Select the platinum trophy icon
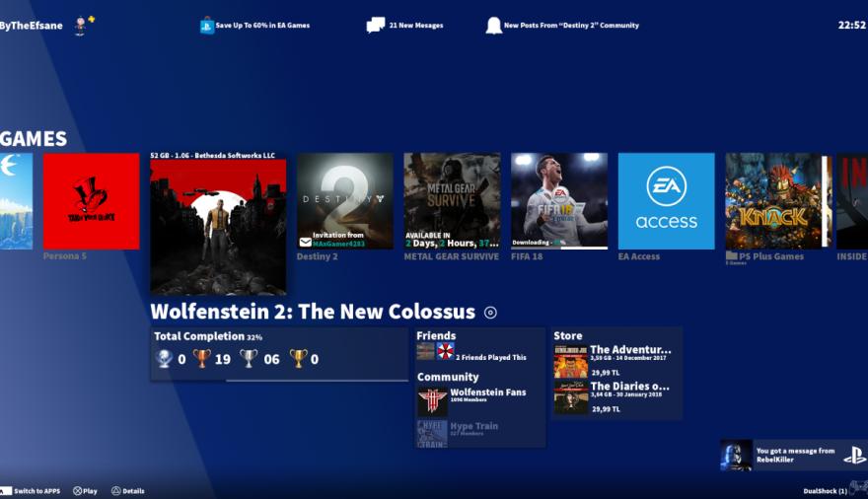 click(x=165, y=359)
